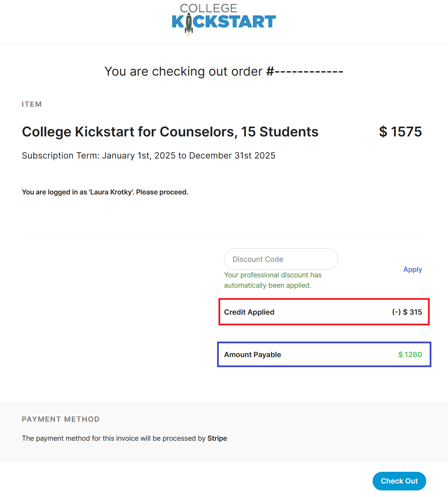Click the COLLEGE word in the logo

point(208,8)
